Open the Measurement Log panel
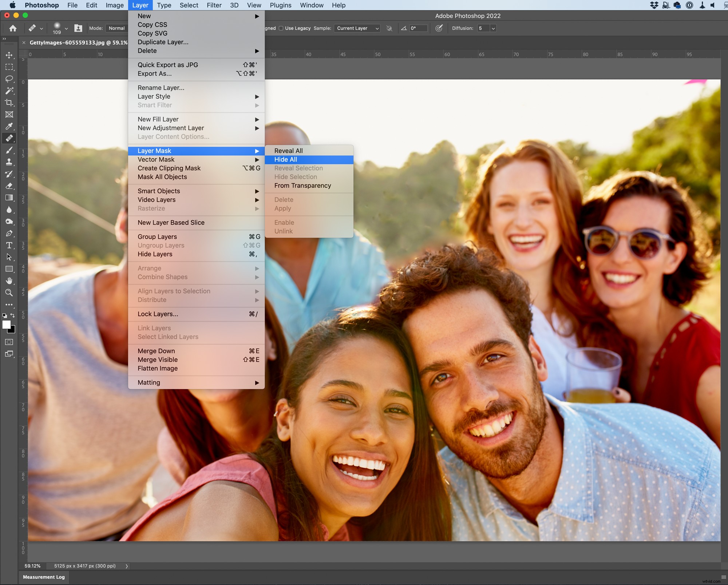Image resolution: width=728 pixels, height=585 pixels. pos(44,577)
